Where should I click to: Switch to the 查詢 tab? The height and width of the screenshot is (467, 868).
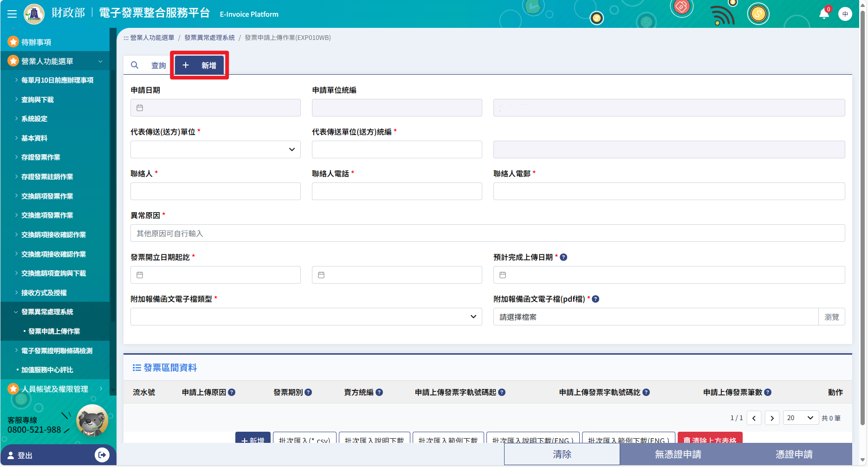[149, 65]
